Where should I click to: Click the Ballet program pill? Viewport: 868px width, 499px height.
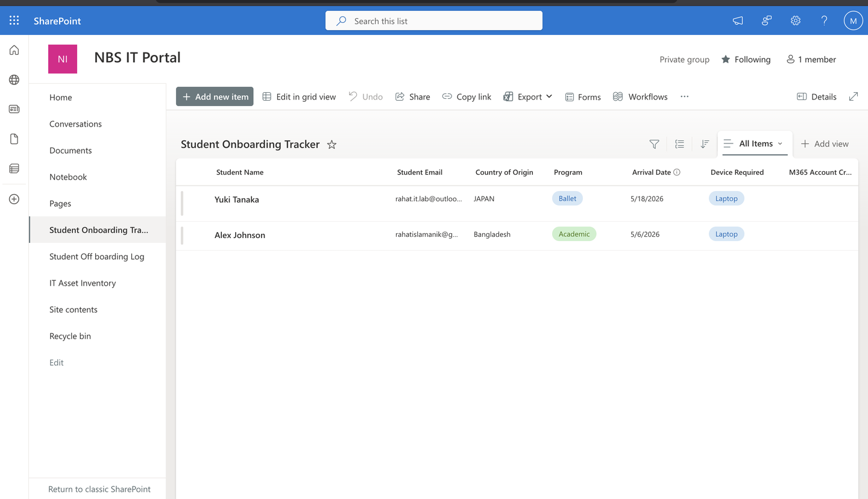(x=567, y=198)
